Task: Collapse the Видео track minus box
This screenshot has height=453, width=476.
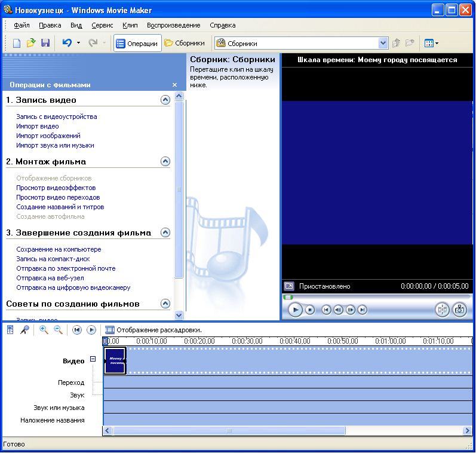Action: pos(93,359)
